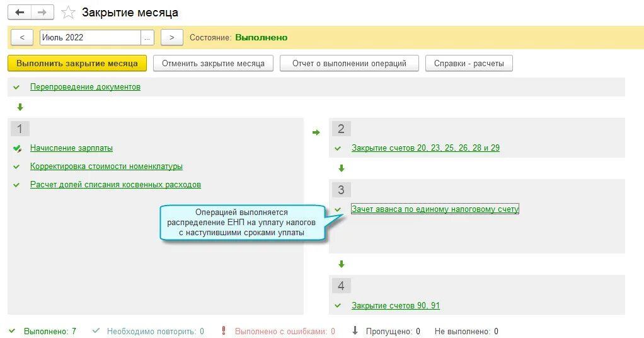Screen dimensions: 644x338
Task: Open Корректировка стоимости номенклатуры link
Action: pos(106,166)
